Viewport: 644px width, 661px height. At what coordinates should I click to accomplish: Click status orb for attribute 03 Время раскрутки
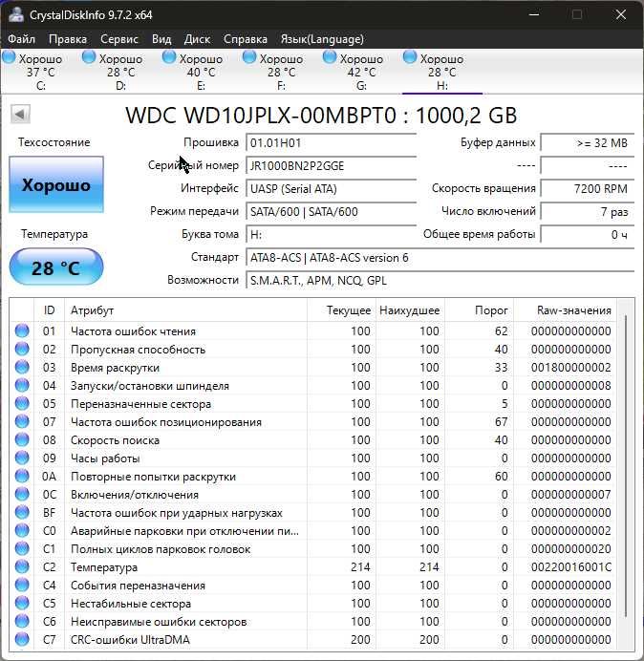click(x=22, y=367)
